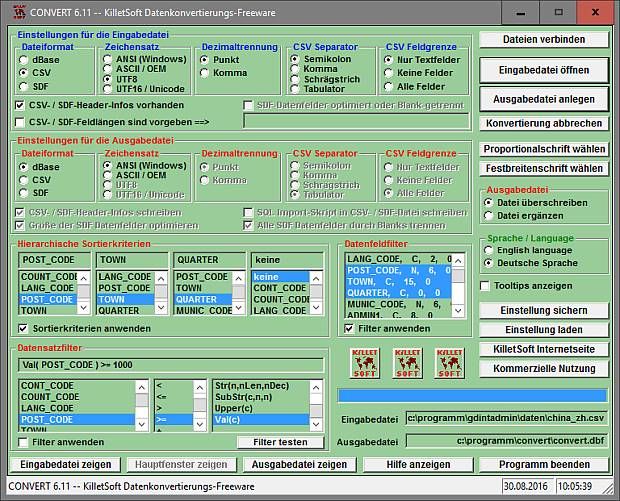620x501 pixels.
Task: Select CONT_CODE in fourth sort criteria list
Action: (x=280, y=288)
